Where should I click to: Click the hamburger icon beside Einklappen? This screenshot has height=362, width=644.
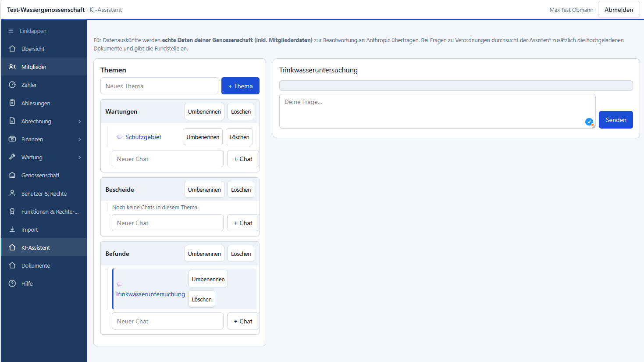[11, 31]
